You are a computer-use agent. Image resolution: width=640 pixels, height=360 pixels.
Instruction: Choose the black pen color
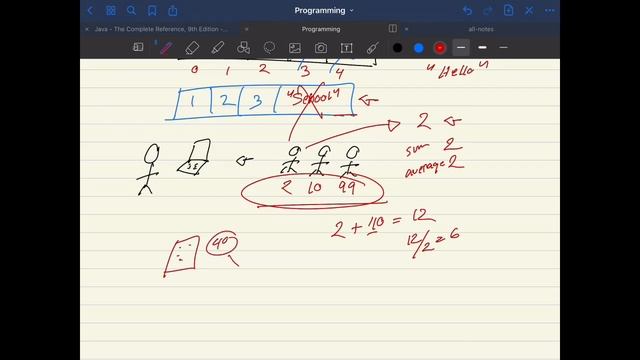[397, 48]
